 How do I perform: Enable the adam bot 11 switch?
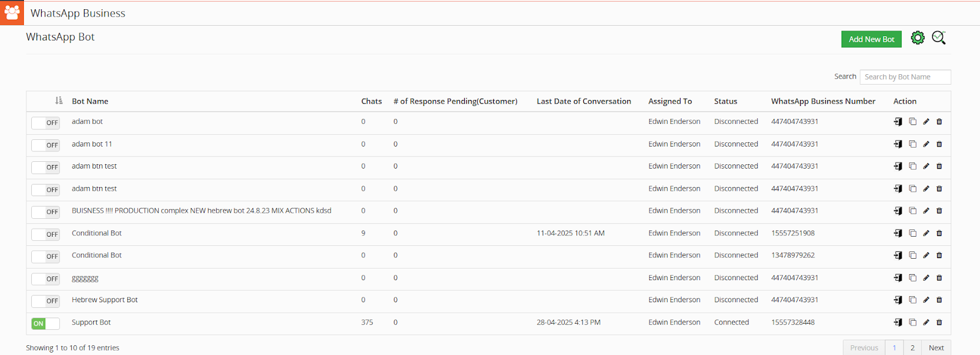pos(46,145)
